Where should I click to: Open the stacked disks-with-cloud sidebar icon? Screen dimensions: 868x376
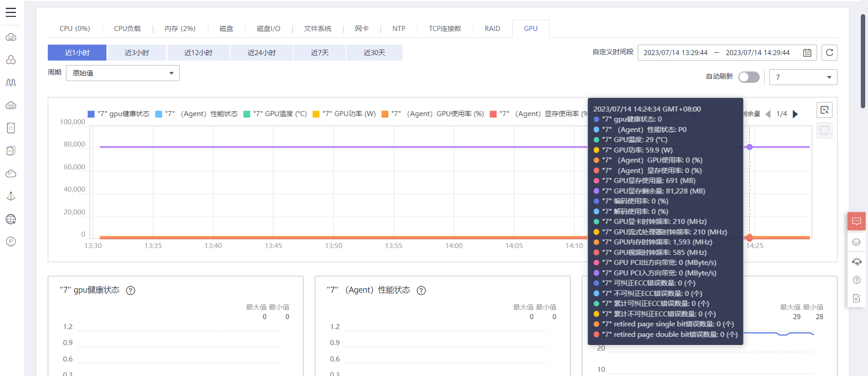click(11, 151)
